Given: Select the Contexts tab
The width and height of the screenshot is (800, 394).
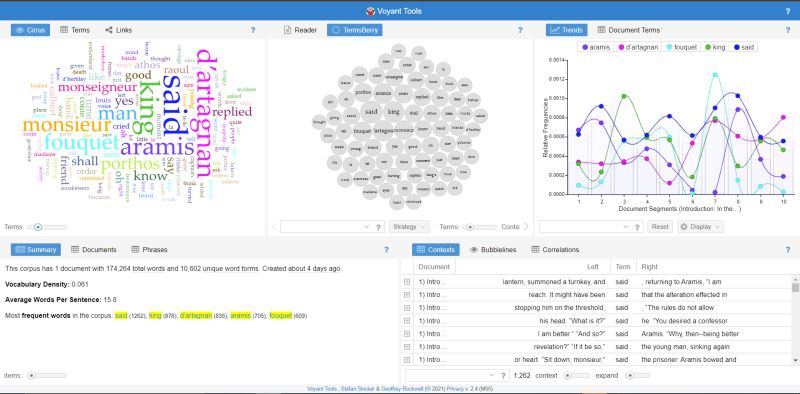Looking at the screenshot, I should (436, 250).
